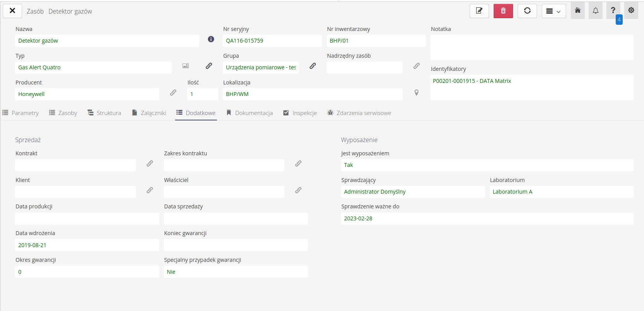Screen dimensions: 644x311
Task: Click the edit record pencil icon
Action: click(479, 11)
